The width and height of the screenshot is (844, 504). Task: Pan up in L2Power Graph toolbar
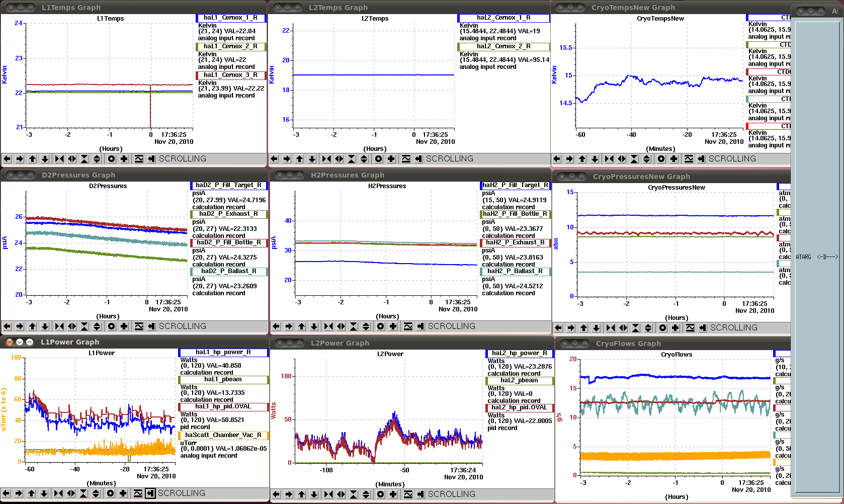301,494
